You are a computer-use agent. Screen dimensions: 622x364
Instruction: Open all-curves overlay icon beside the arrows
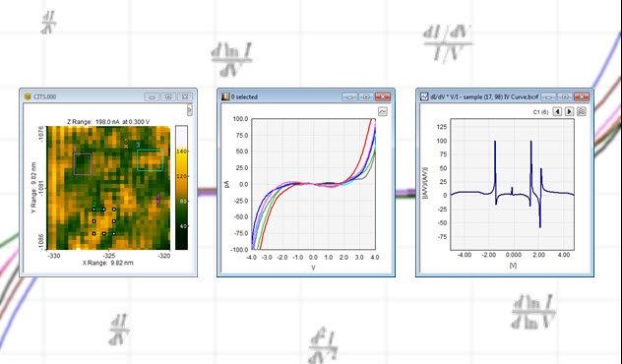coord(581,112)
